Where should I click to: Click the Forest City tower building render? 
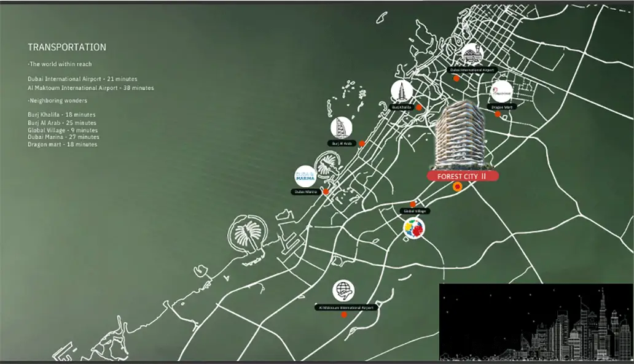(x=461, y=134)
